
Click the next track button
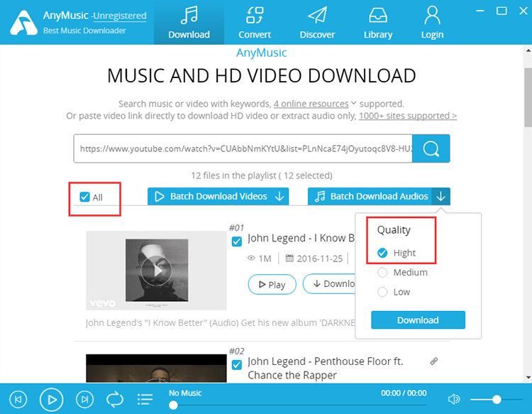pyautogui.click(x=84, y=399)
